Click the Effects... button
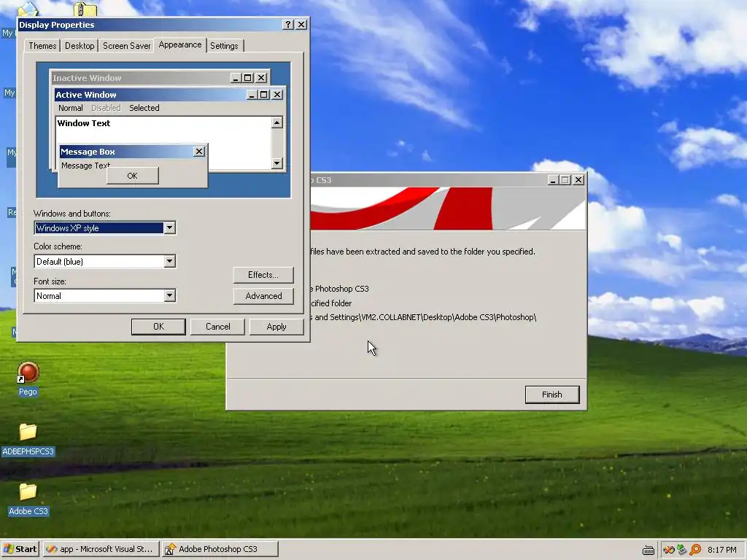The image size is (747, 560). tap(263, 275)
